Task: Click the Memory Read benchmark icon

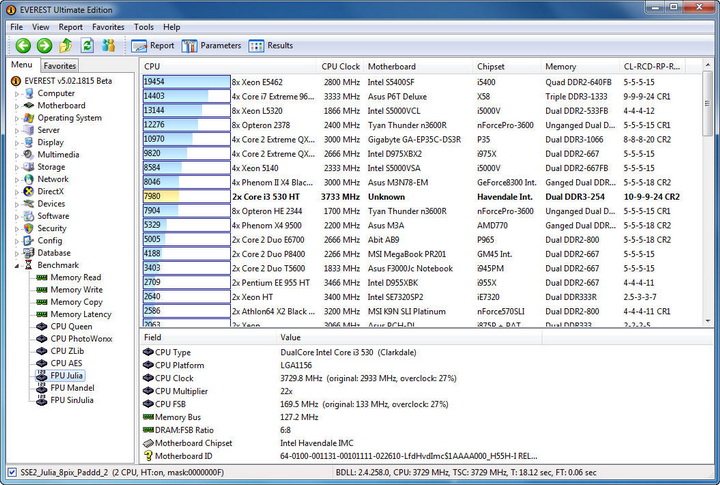Action: (42, 277)
